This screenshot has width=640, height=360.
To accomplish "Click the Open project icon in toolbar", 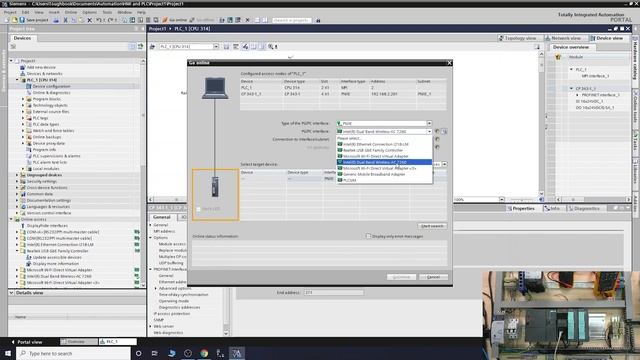I will coord(14,20).
